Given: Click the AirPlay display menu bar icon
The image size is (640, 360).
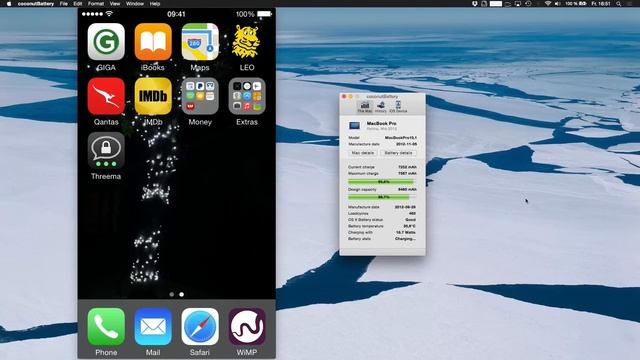Looking at the screenshot, I should pyautogui.click(x=518, y=4).
